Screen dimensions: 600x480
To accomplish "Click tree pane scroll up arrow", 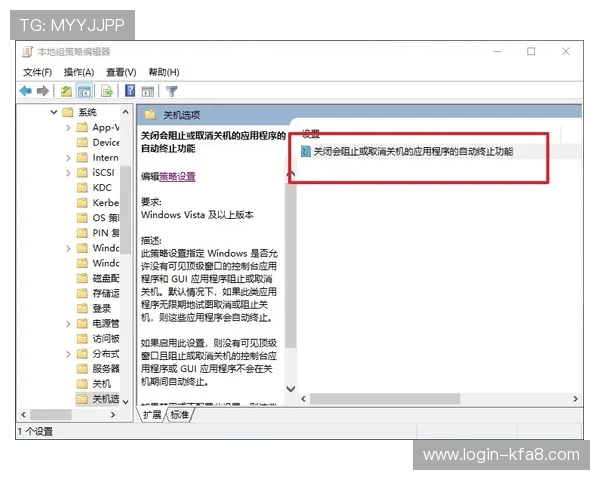I will point(126,112).
